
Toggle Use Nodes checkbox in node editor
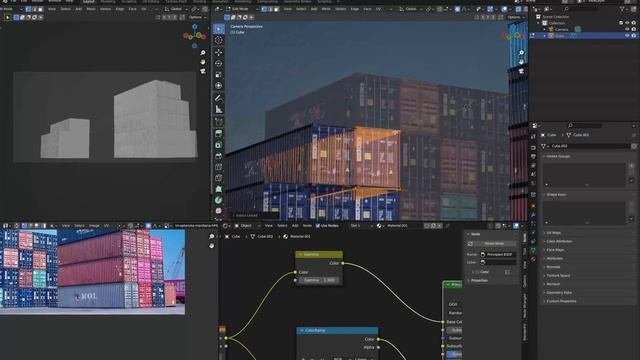[x=318, y=226]
